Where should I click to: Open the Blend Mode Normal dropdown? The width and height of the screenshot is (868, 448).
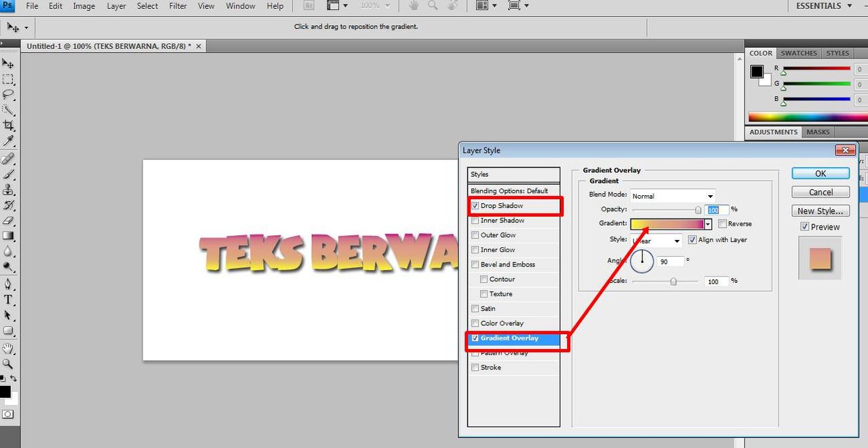click(673, 196)
